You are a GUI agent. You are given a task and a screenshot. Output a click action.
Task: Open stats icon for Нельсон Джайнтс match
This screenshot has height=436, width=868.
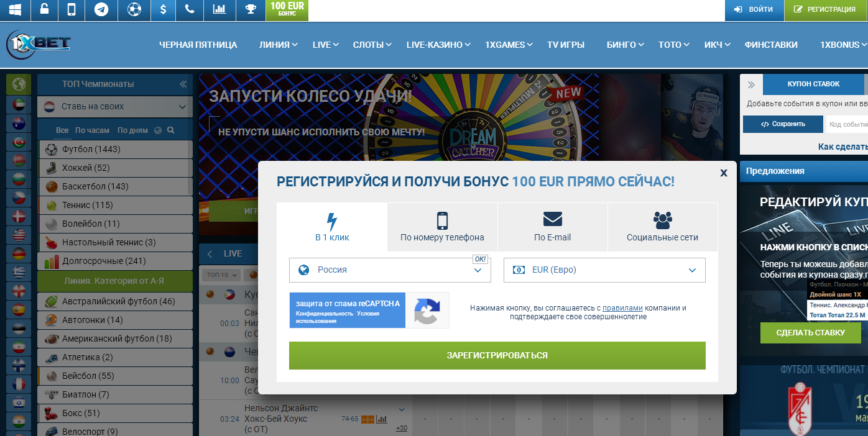pyautogui.click(x=382, y=419)
